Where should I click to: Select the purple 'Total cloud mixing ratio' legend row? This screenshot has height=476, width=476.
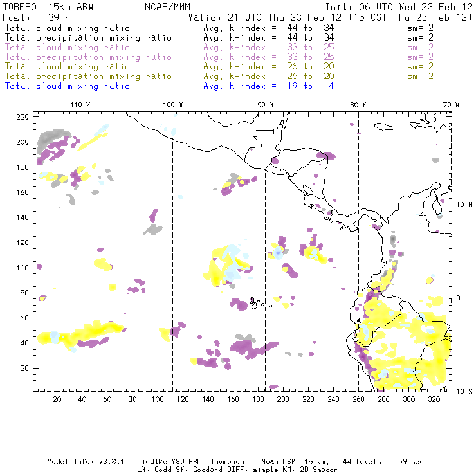[219, 48]
